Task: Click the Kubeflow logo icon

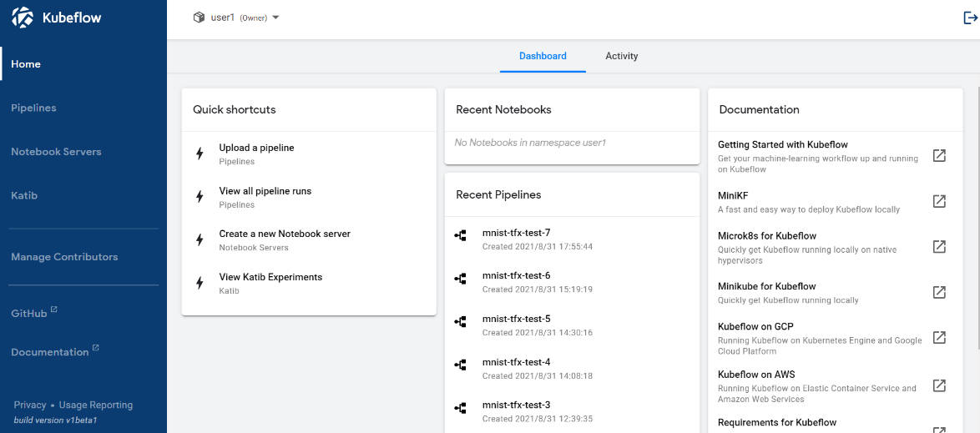Action: [x=23, y=18]
